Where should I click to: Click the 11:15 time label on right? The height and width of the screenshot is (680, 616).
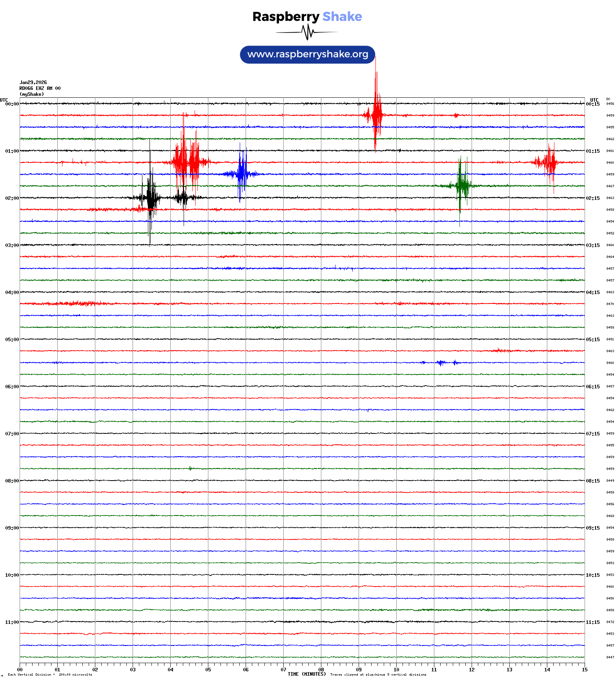pyautogui.click(x=592, y=622)
